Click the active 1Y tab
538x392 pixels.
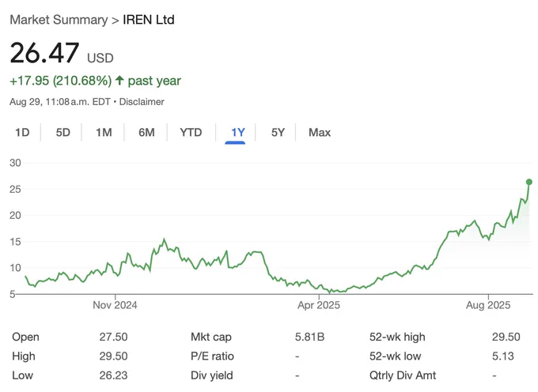[237, 132]
